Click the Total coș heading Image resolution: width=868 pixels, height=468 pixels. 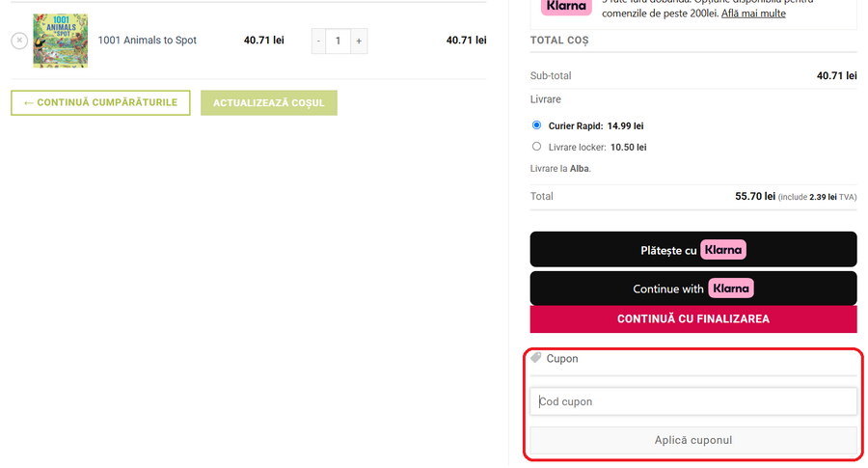click(x=559, y=41)
